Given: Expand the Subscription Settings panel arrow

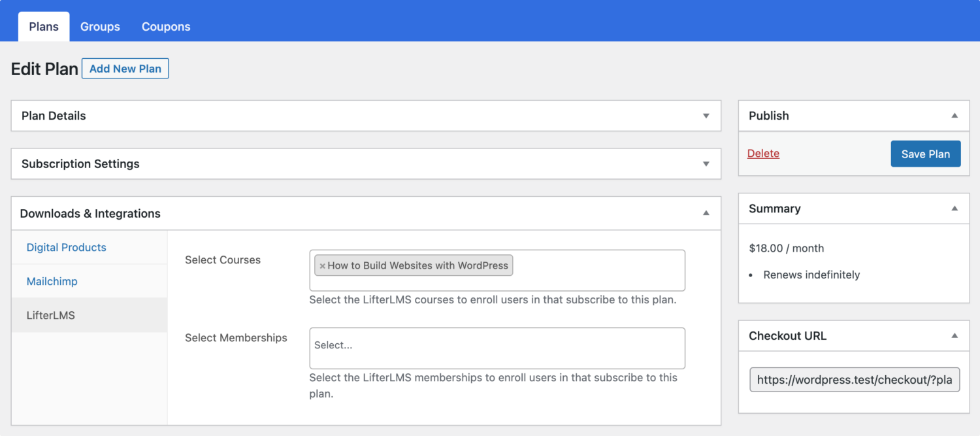Looking at the screenshot, I should [x=706, y=164].
